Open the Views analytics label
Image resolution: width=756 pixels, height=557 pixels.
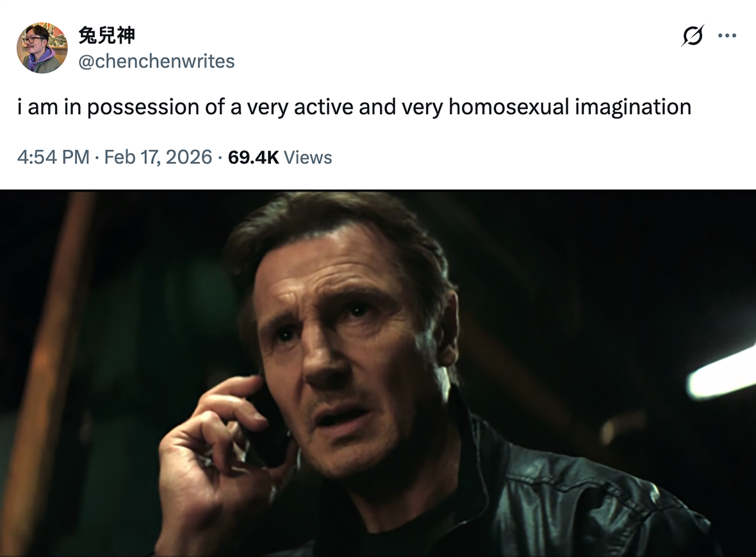308,157
